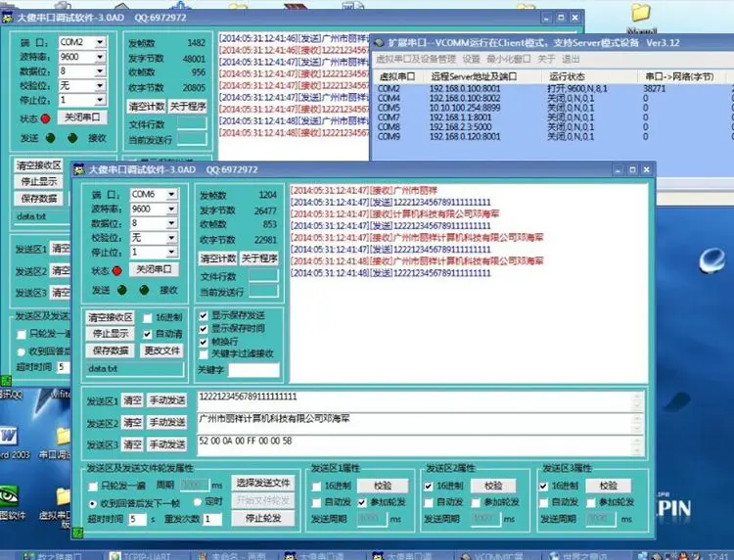
Task: Click the 接收 LED in COM2 window
Action: click(x=72, y=138)
